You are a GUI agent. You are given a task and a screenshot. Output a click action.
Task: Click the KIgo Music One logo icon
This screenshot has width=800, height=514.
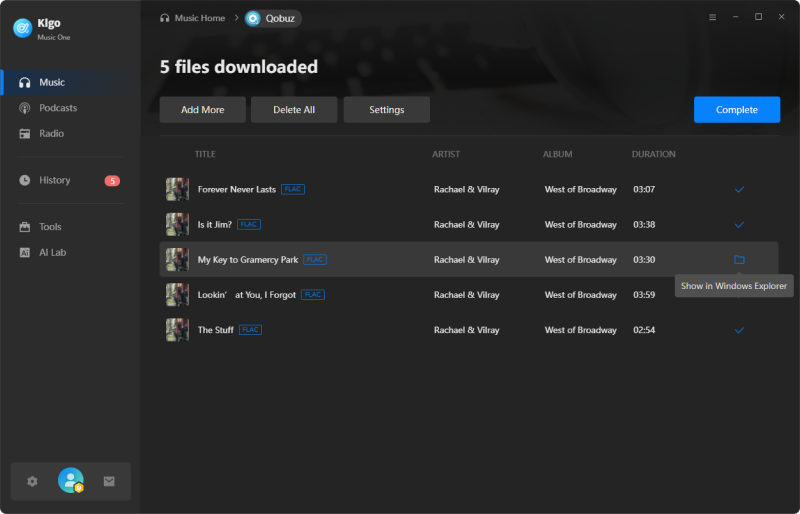(22, 28)
